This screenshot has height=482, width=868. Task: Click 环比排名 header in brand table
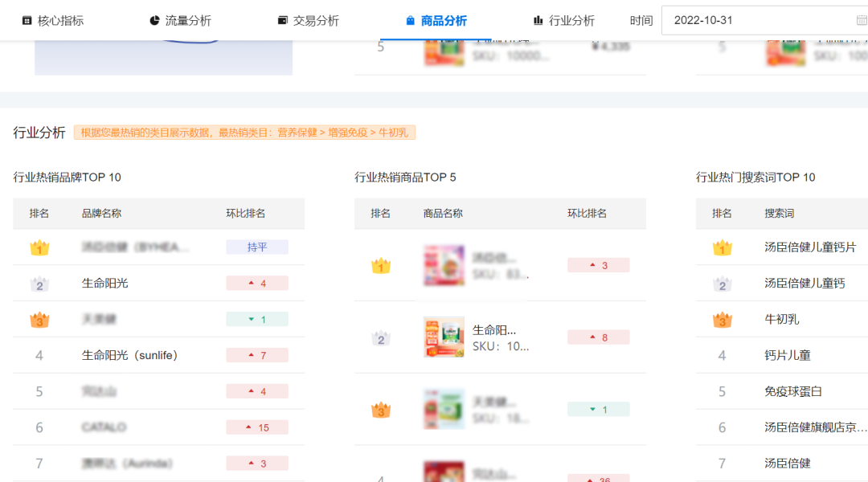pos(245,214)
